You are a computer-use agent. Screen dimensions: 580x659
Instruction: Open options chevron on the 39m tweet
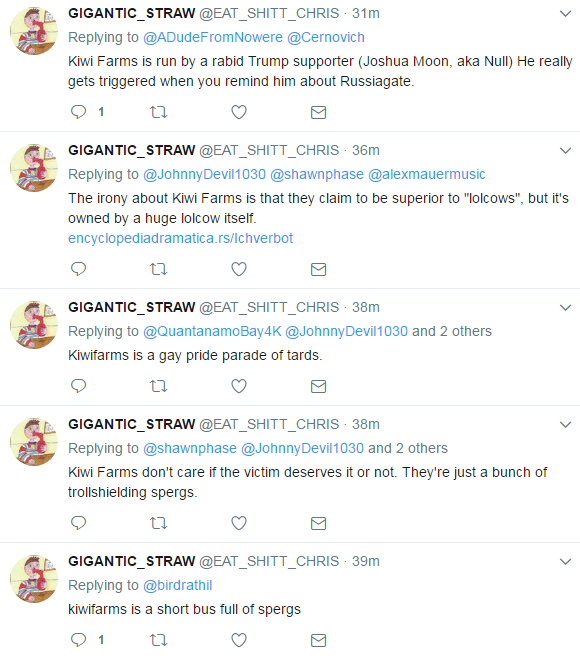(x=566, y=561)
